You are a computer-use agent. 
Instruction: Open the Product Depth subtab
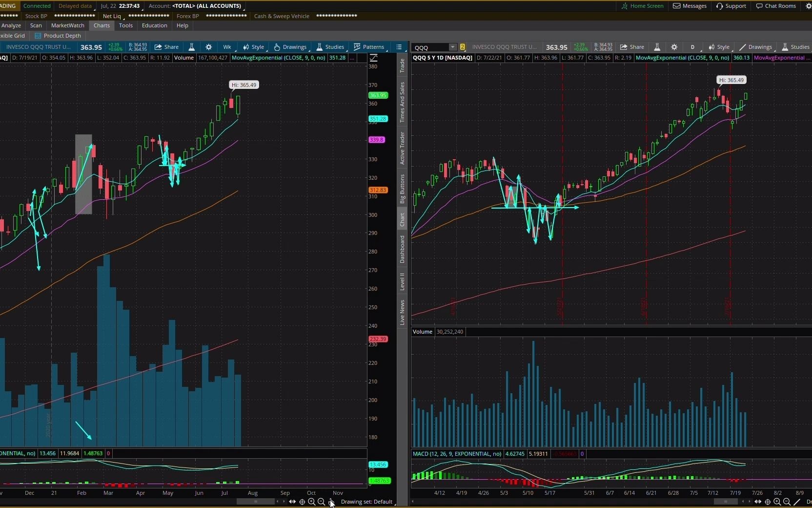point(58,36)
